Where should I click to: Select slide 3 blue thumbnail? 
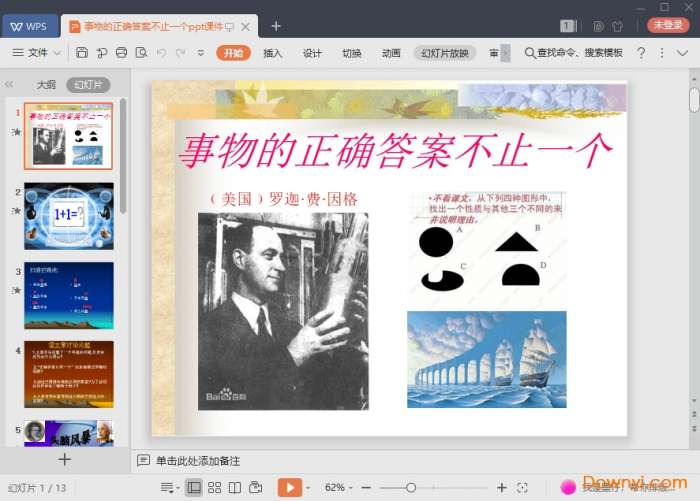pos(69,296)
